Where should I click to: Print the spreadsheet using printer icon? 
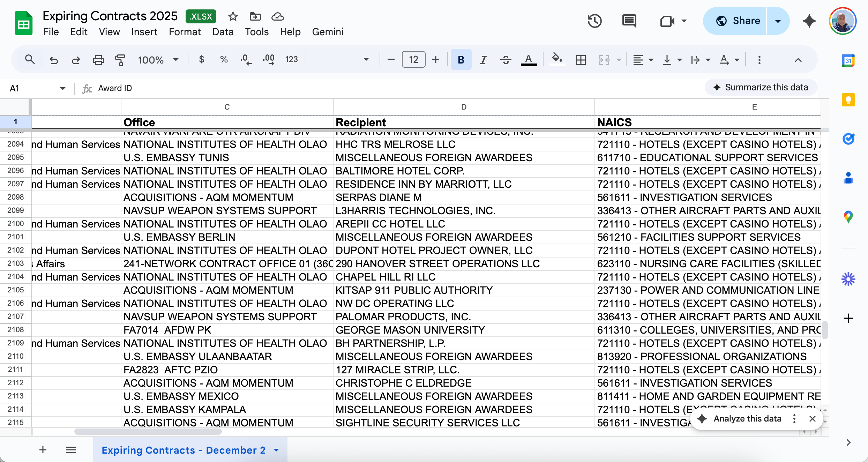tap(98, 60)
